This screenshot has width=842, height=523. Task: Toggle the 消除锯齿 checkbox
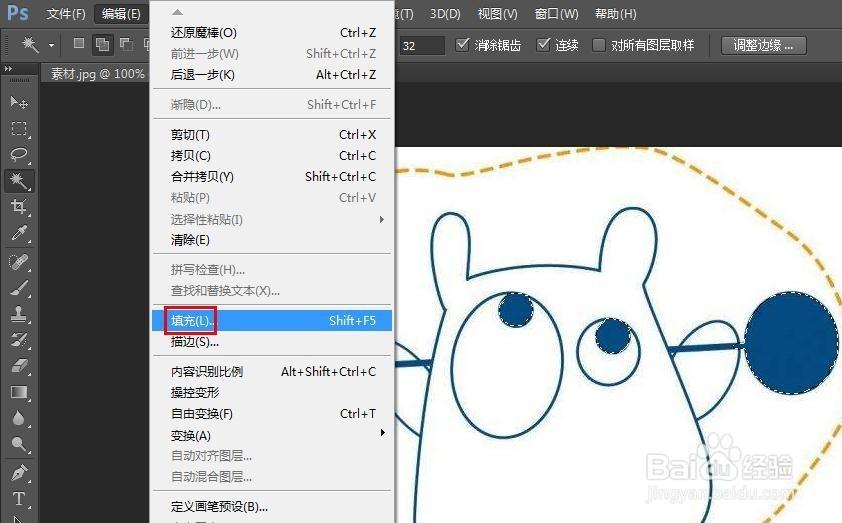coord(462,45)
